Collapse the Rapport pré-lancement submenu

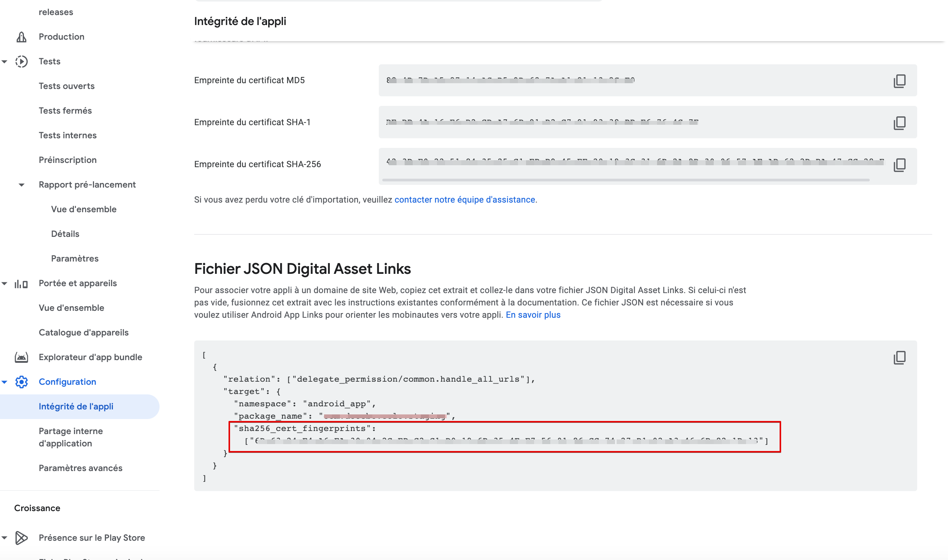click(22, 185)
